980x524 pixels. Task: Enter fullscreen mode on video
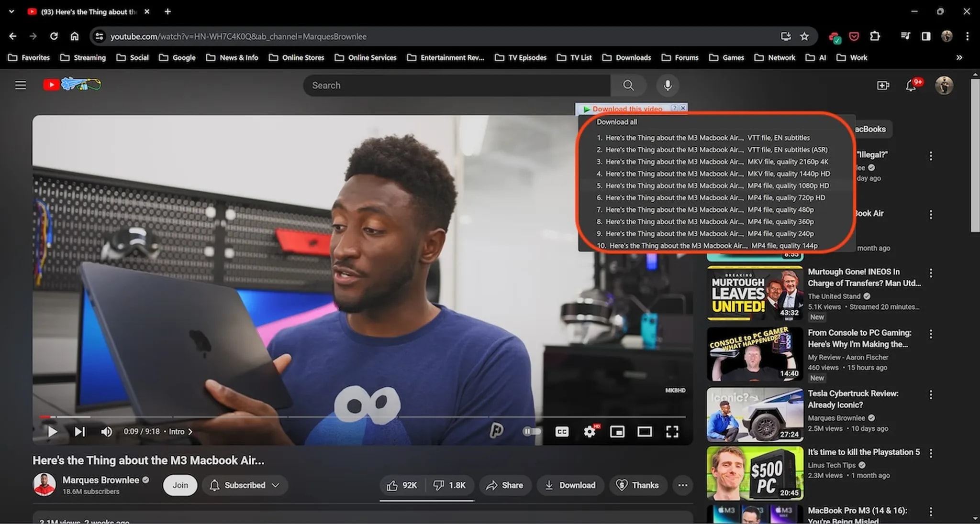[x=672, y=432]
